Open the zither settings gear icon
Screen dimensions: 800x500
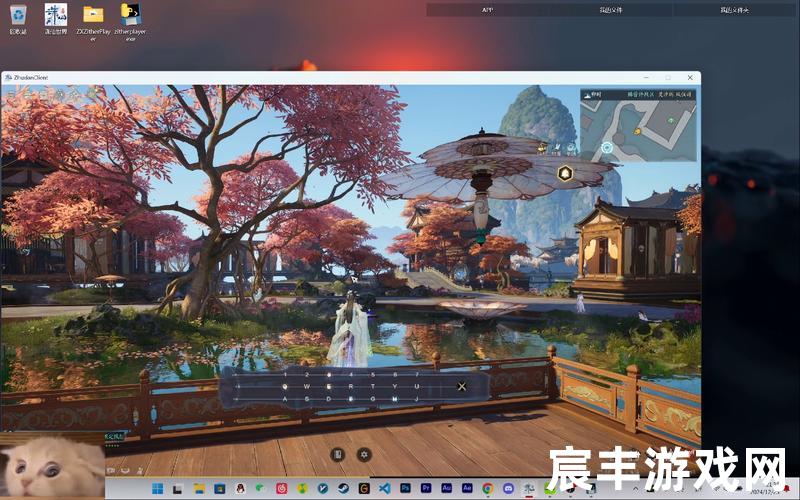tap(364, 454)
